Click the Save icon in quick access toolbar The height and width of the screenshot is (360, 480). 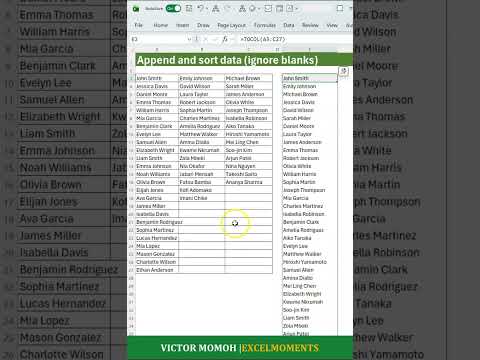pyautogui.click(x=189, y=9)
